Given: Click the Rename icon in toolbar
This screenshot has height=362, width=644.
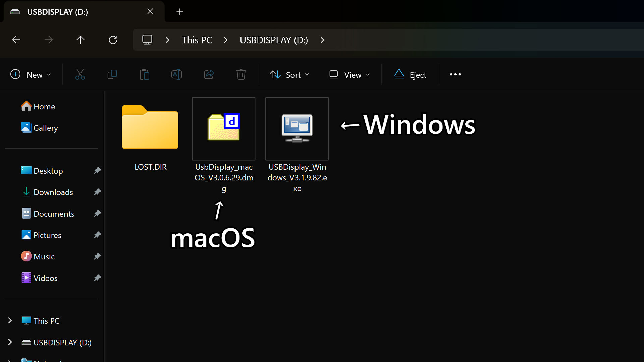Looking at the screenshot, I should 176,74.
